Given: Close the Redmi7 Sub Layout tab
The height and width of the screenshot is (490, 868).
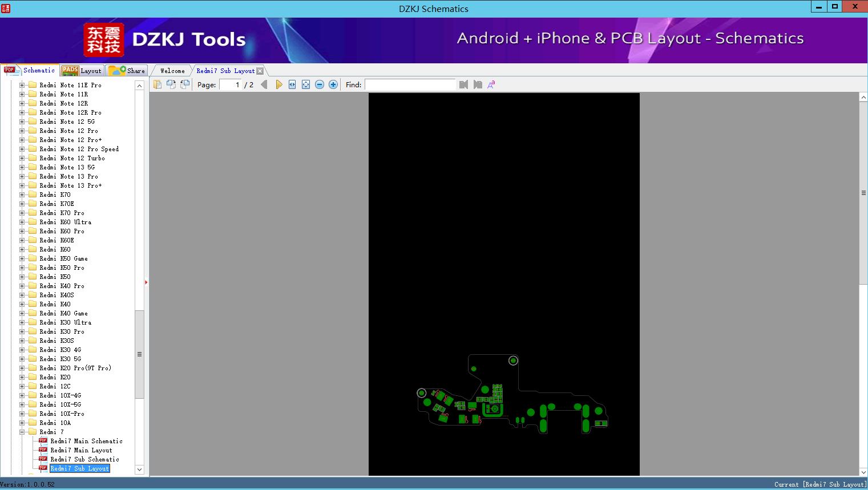Looking at the screenshot, I should pos(260,71).
